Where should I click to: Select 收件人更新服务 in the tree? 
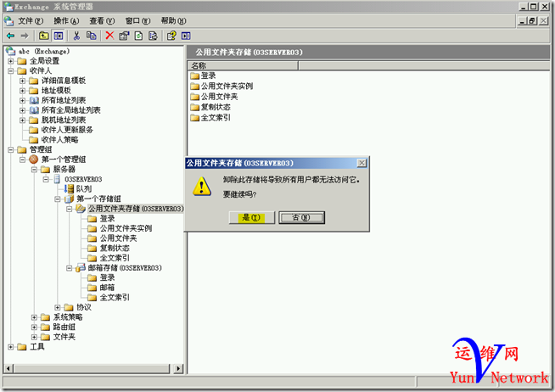click(x=67, y=130)
